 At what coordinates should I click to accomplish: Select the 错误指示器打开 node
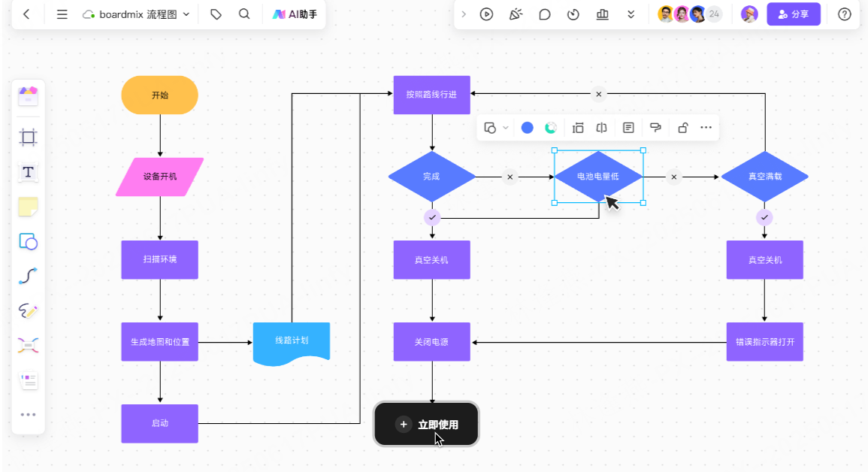(x=765, y=342)
